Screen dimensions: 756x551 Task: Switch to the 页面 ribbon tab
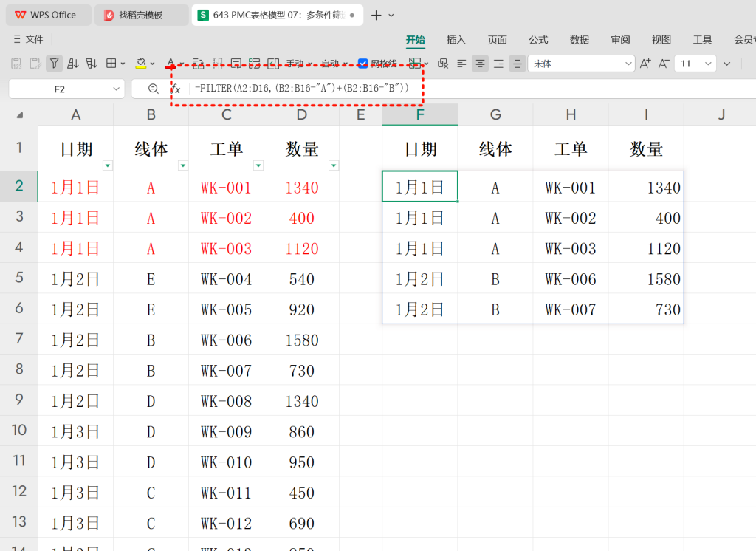497,40
